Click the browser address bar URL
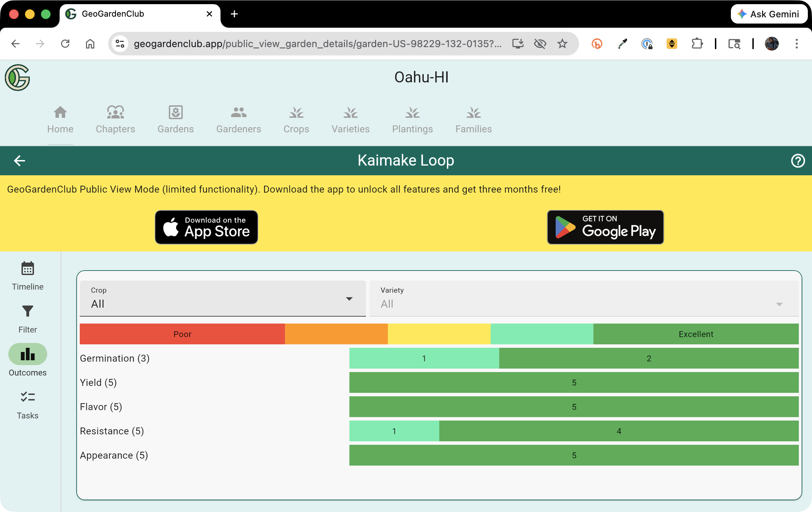The height and width of the screenshot is (512, 812). pos(317,44)
